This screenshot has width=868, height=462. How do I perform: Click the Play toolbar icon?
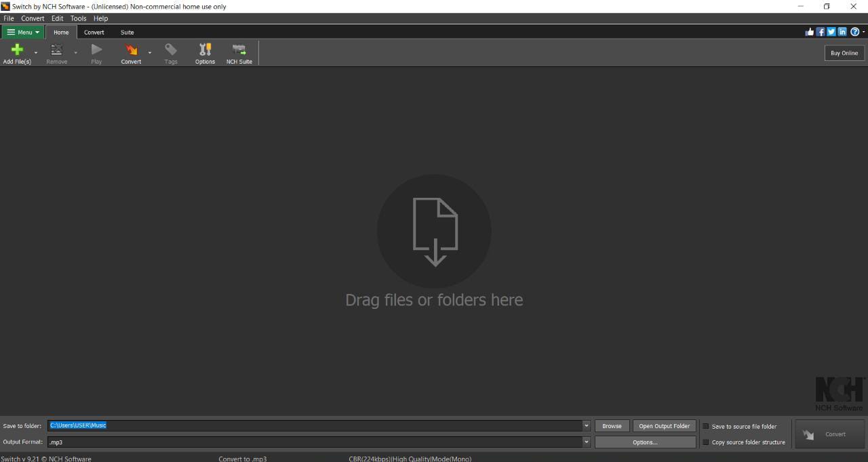tap(96, 49)
